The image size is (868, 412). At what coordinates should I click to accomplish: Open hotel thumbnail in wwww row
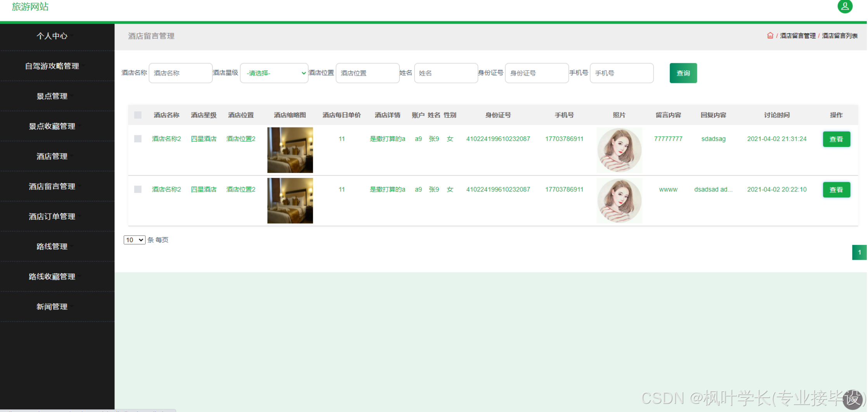click(x=290, y=200)
